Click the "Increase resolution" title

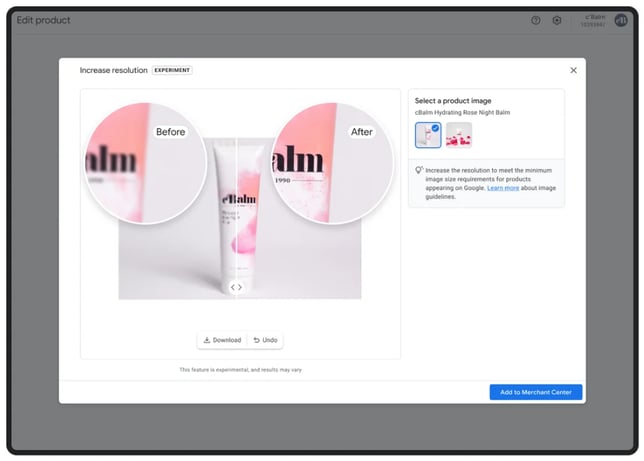coord(113,70)
